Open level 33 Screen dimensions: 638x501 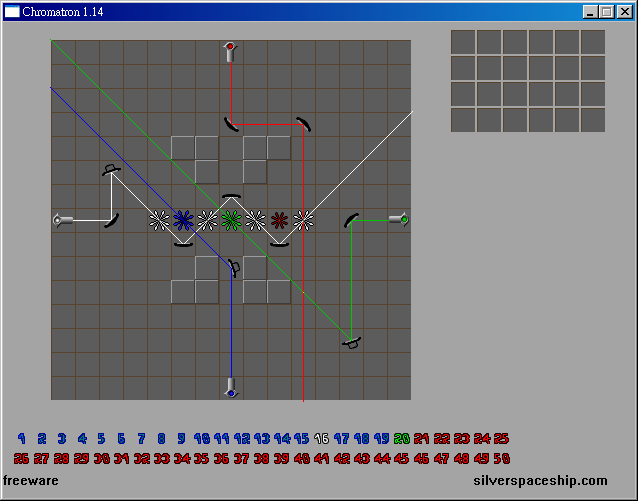[162, 459]
